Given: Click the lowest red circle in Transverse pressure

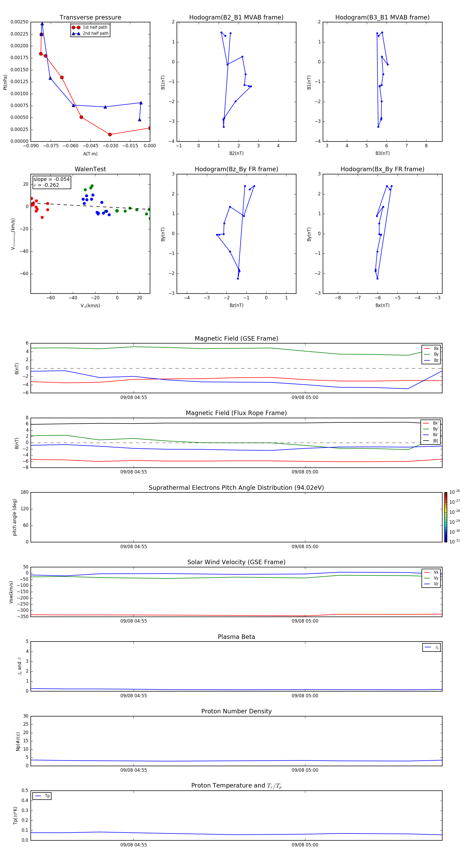Looking at the screenshot, I should coord(110,134).
